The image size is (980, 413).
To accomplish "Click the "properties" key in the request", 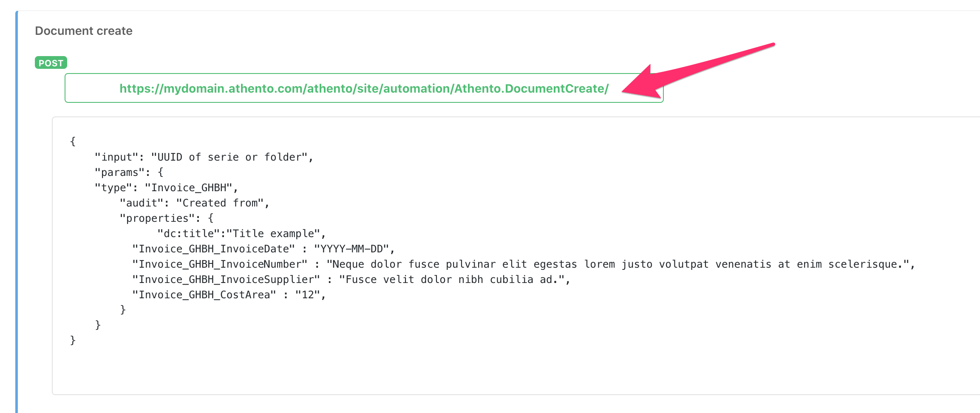I will tap(158, 218).
